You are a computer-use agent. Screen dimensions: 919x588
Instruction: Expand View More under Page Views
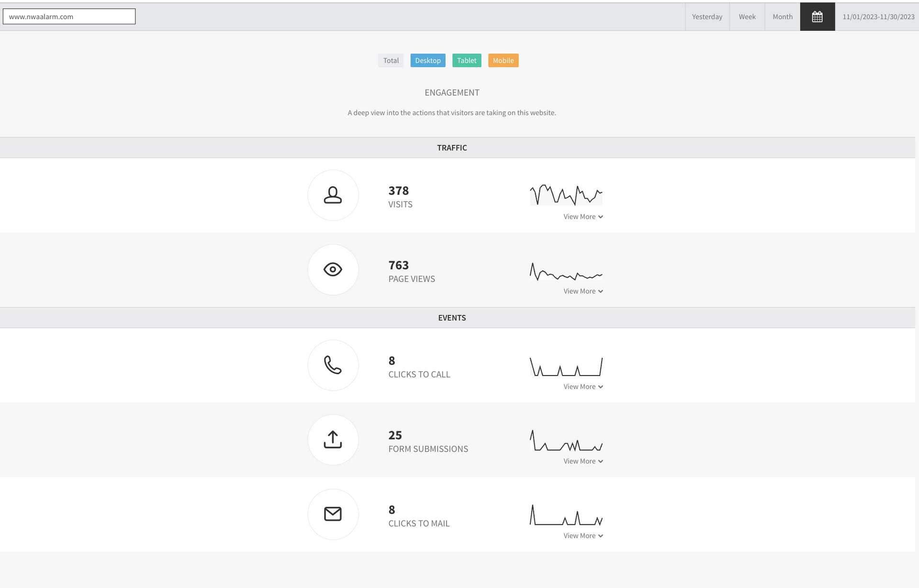click(583, 291)
